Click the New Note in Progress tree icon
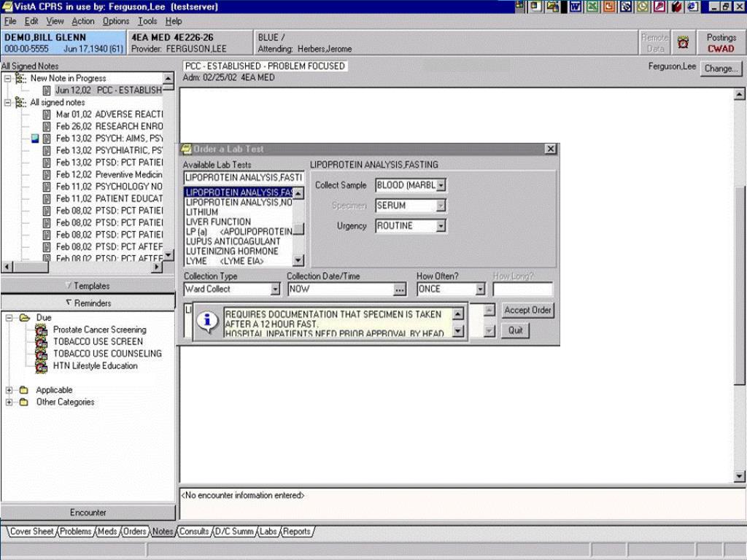Screen dimensions: 747x560 [x=20, y=78]
